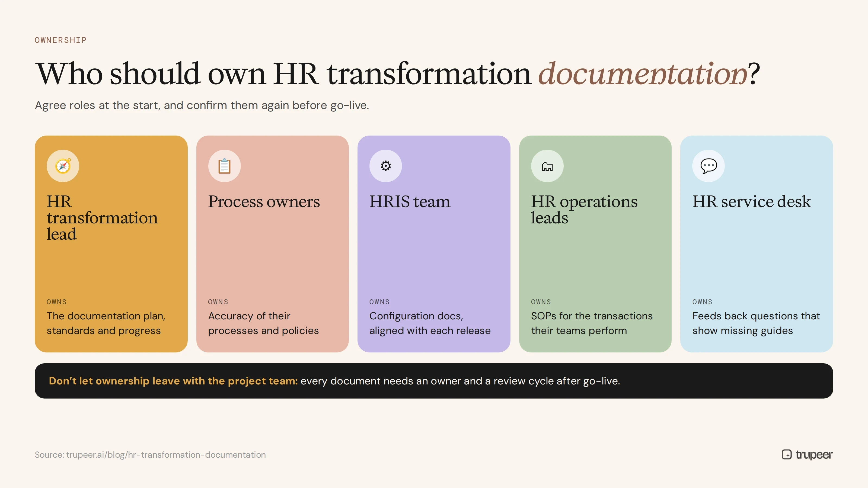Click 'Feeds back questions that show missing guides'
The image size is (868, 488).
coord(756,323)
